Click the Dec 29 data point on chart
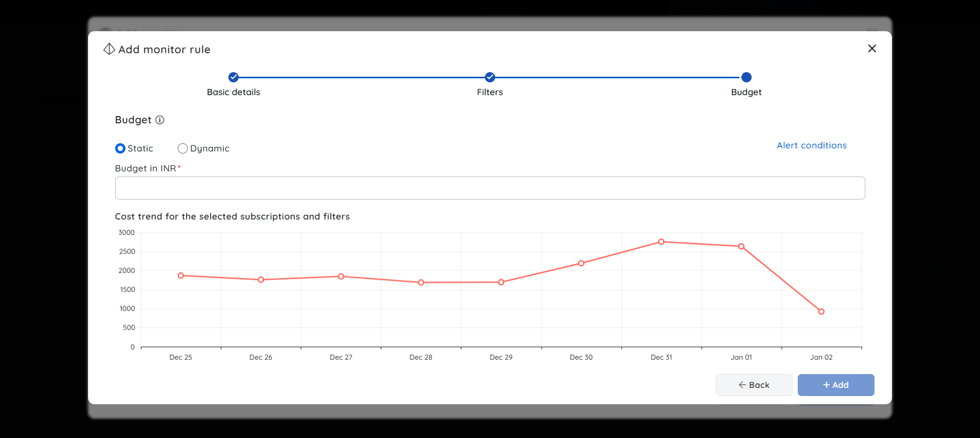 pos(501,282)
